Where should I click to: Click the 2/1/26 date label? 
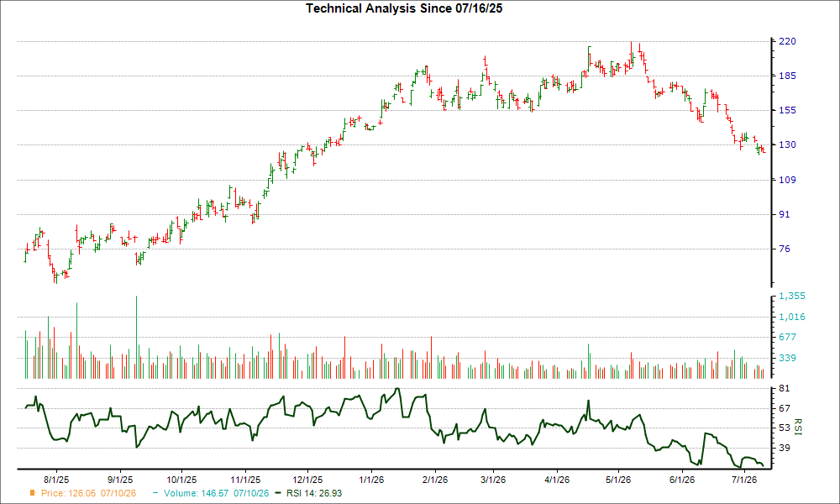435,480
